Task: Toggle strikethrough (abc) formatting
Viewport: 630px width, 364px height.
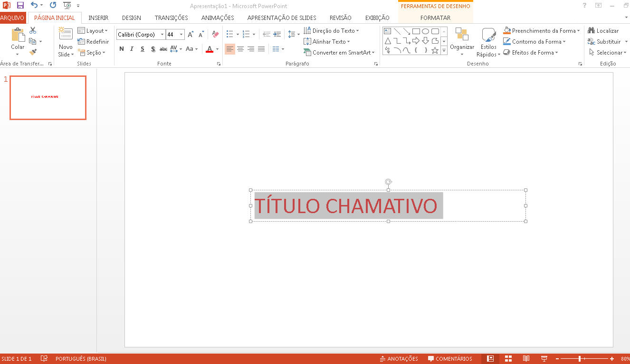Action: (163, 49)
